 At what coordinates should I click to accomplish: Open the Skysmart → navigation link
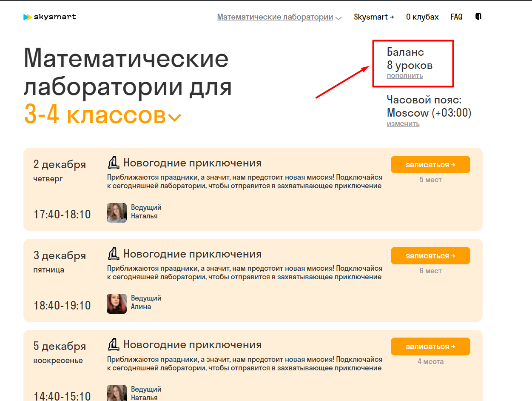coord(374,17)
